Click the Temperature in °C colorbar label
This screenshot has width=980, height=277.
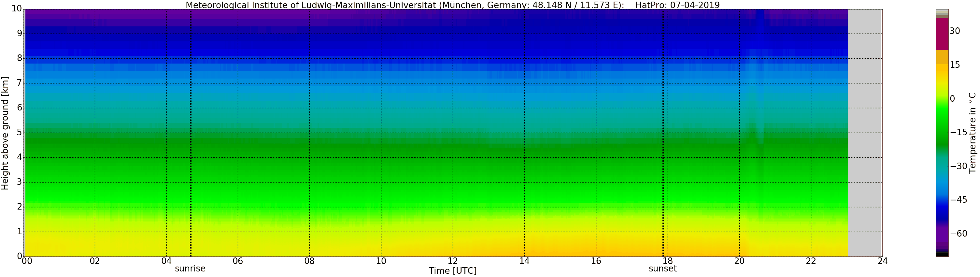point(973,133)
